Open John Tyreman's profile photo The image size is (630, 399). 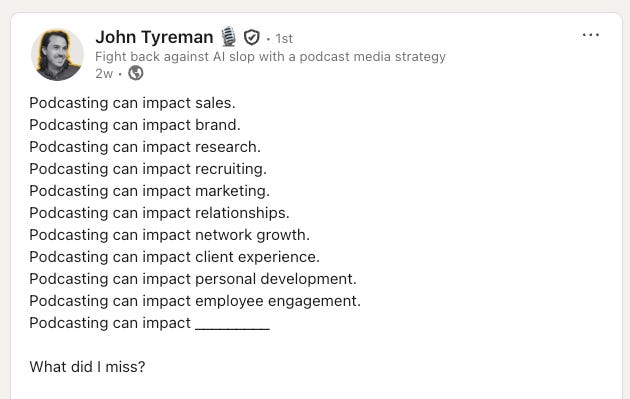[x=57, y=55]
